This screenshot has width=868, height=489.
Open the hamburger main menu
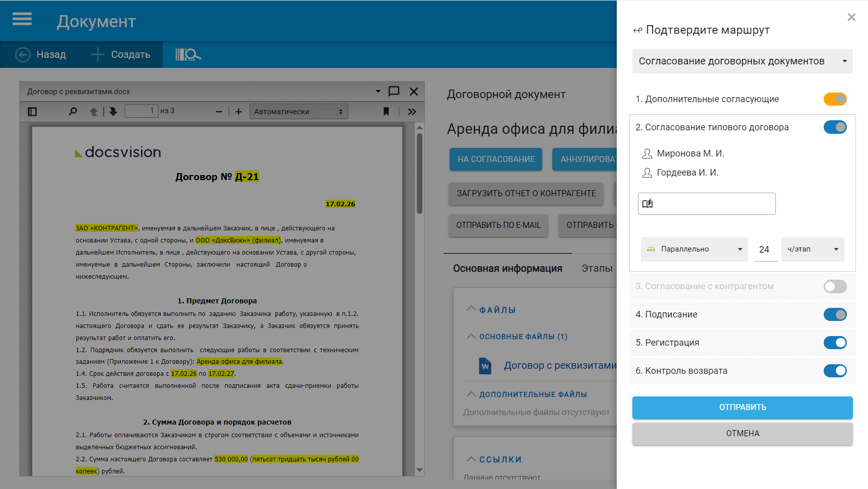click(x=22, y=19)
